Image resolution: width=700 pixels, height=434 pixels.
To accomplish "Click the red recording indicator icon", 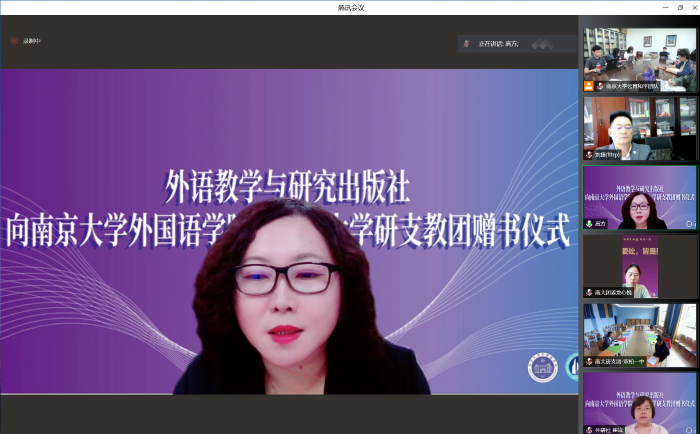I will coord(14,41).
